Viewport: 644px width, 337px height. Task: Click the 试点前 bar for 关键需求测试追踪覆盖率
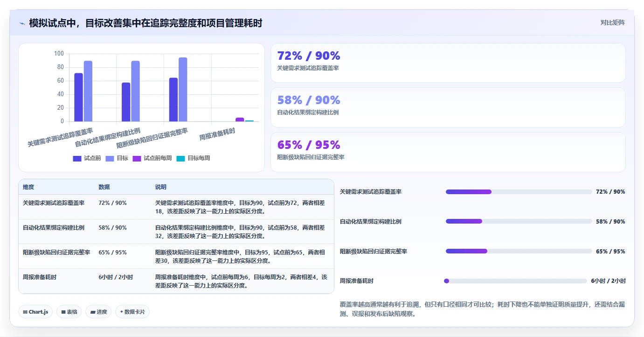coord(78,97)
